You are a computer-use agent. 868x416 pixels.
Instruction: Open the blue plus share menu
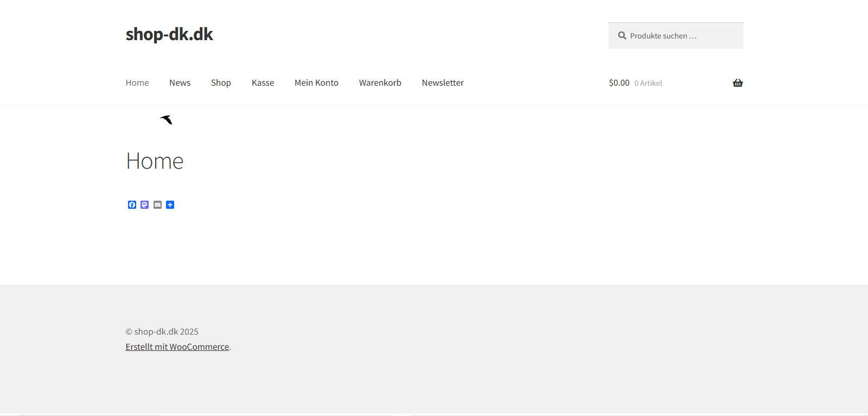click(x=170, y=204)
